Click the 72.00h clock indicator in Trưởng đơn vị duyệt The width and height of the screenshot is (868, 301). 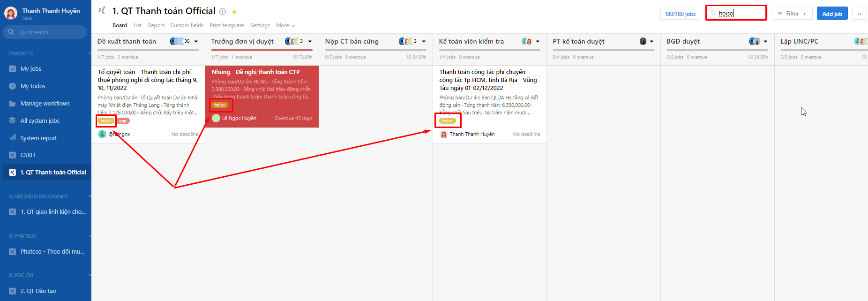tap(303, 57)
